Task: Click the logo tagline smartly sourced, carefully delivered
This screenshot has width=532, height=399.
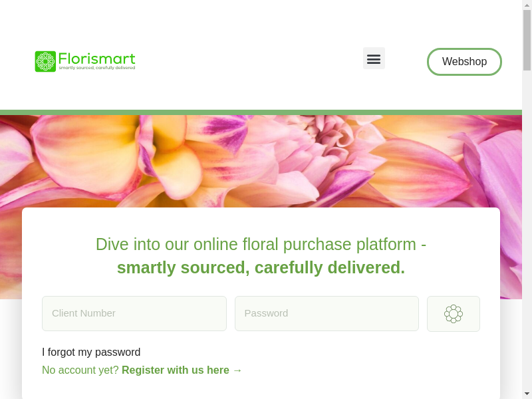Action: 96,68
